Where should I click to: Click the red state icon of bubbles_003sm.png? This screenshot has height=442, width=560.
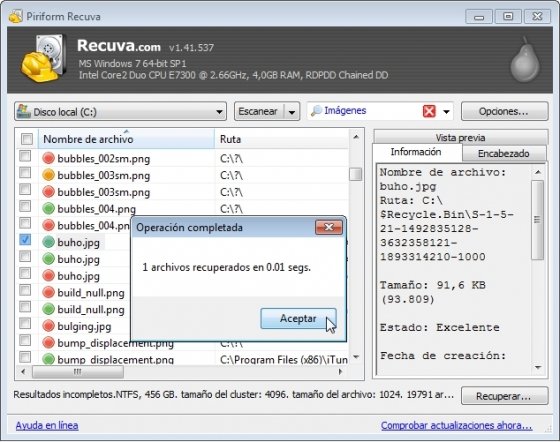pos(49,192)
